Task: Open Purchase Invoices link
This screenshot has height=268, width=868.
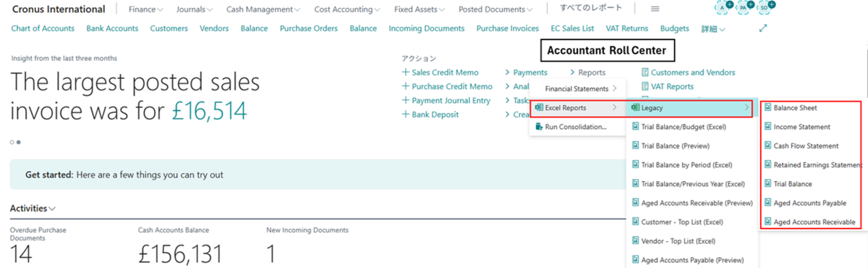Action: 508,28
